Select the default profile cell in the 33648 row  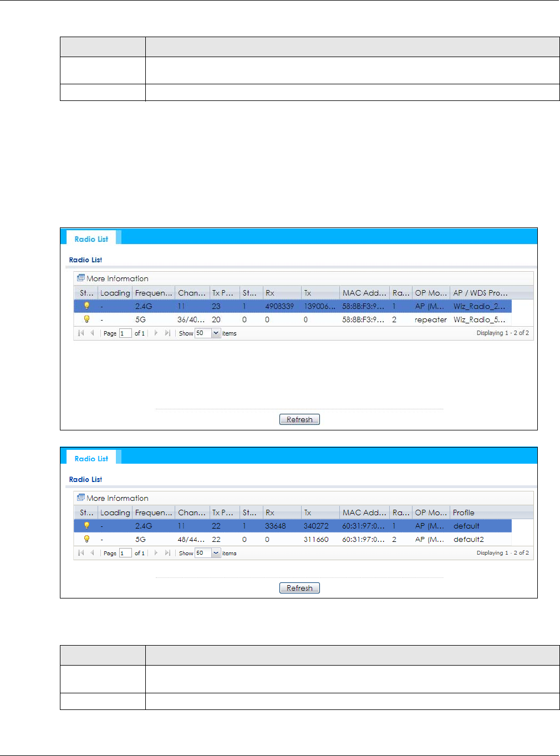[466, 526]
